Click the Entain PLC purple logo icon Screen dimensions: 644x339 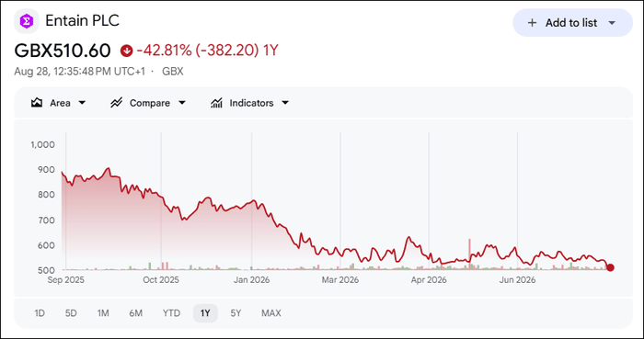(27, 21)
